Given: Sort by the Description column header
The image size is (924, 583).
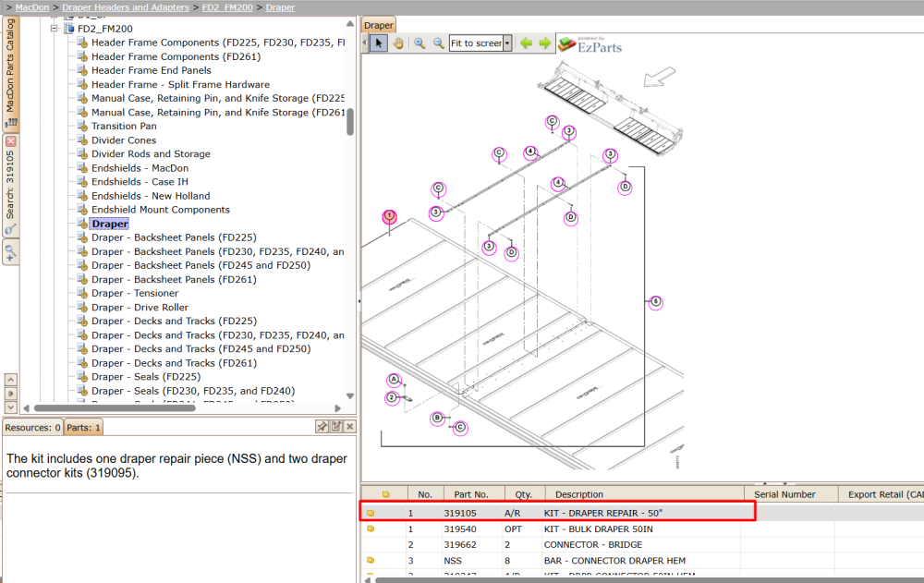Looking at the screenshot, I should (x=645, y=494).
